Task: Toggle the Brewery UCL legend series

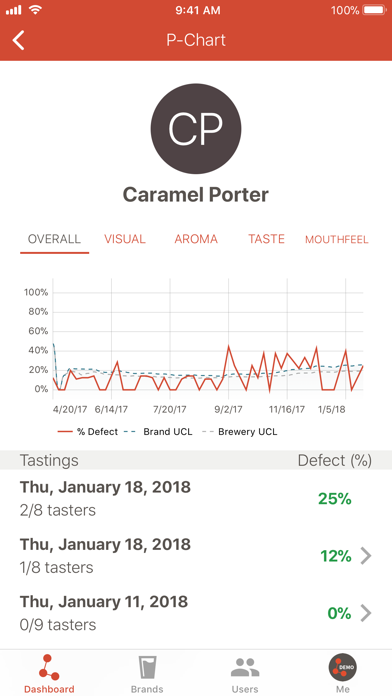Action: click(x=239, y=431)
